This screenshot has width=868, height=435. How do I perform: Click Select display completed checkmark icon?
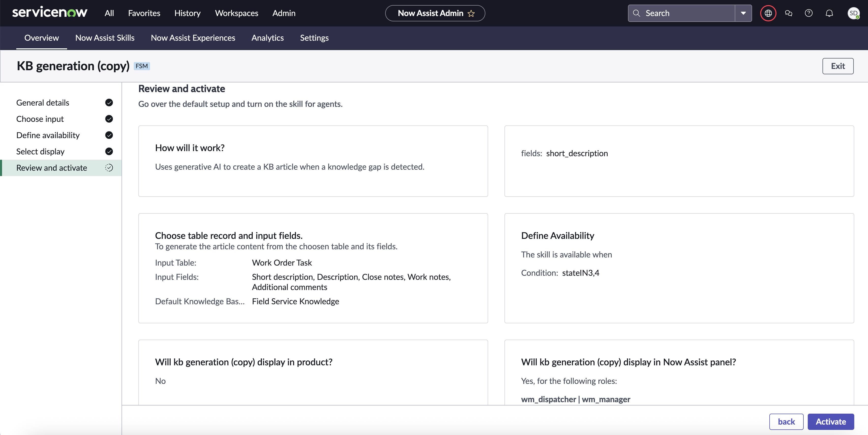pyautogui.click(x=109, y=151)
